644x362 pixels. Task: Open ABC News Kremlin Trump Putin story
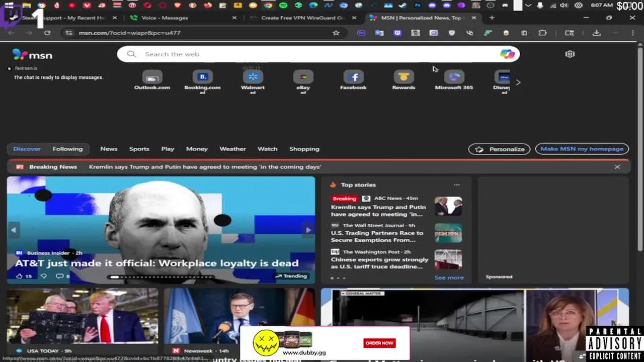tap(378, 211)
